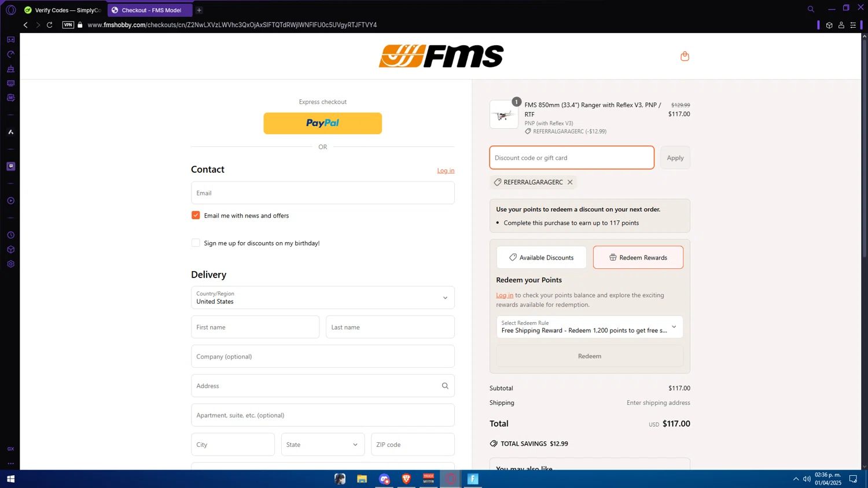Switch to Checkout - FMS Model tab
The image size is (868, 488).
pyautogui.click(x=150, y=10)
